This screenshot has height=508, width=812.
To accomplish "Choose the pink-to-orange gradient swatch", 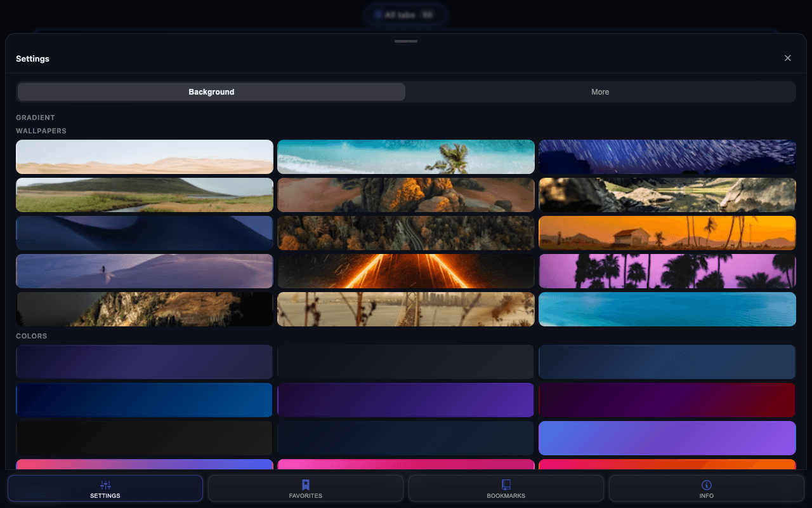I will tap(667, 464).
